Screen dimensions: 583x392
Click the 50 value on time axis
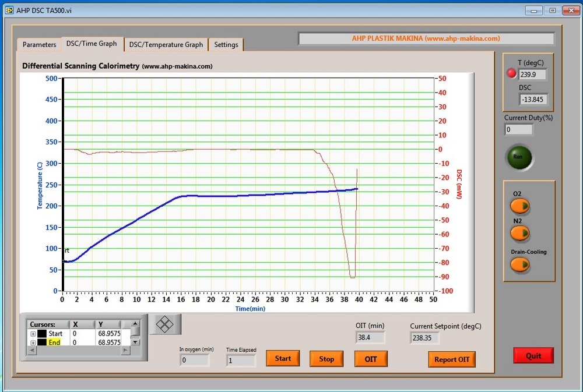(433, 299)
